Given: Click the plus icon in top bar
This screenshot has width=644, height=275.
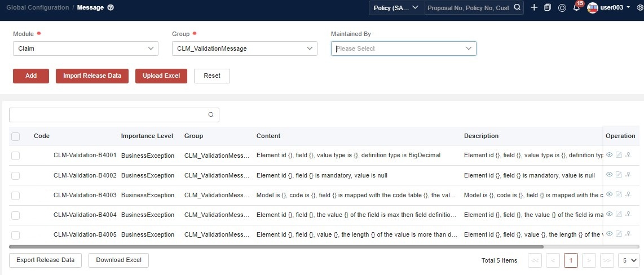Looking at the screenshot, I should pos(534,7).
